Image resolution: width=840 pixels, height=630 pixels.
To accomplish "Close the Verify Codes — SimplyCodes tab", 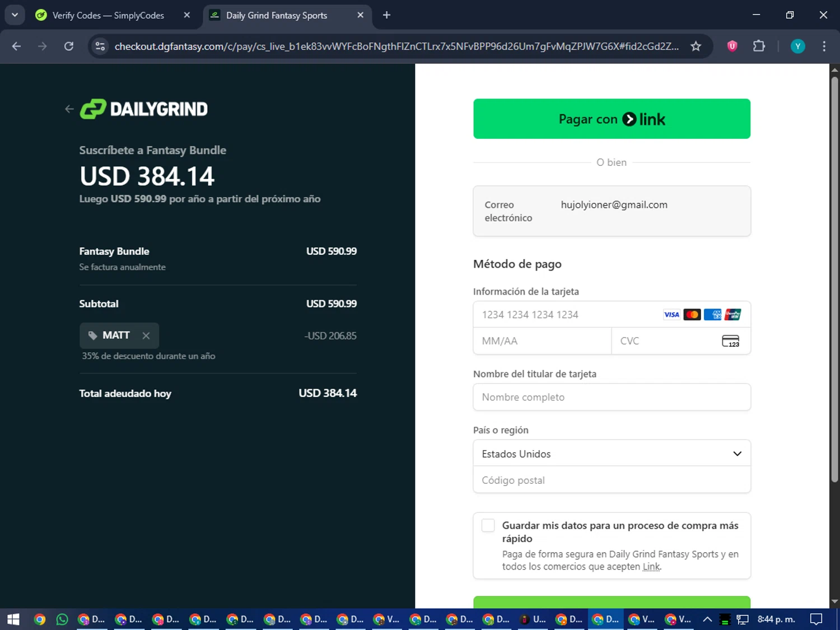I will (x=187, y=15).
